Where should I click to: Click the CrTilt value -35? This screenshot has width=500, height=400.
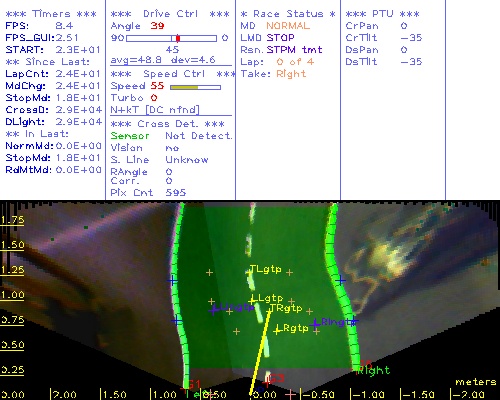[x=411, y=38]
